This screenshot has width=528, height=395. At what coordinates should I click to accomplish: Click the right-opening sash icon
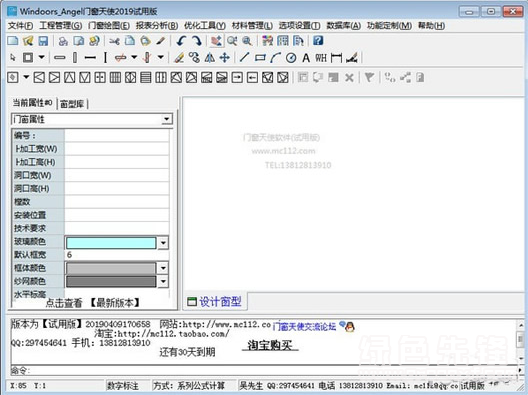(54, 78)
